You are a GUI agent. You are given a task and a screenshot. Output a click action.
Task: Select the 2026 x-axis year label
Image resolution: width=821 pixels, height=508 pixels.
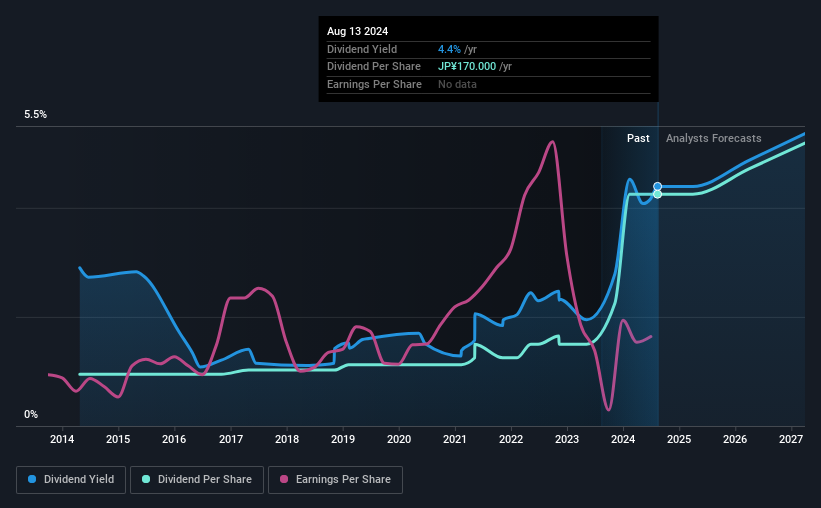point(735,439)
